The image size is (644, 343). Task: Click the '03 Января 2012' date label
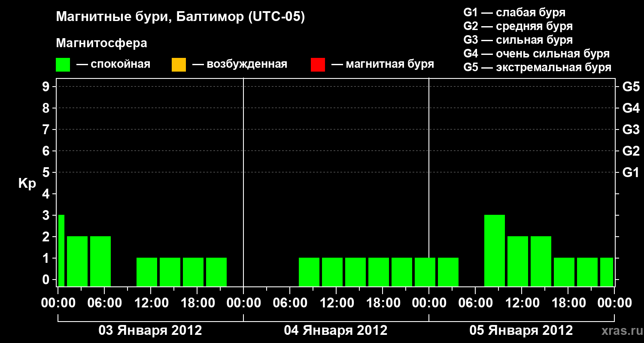150,331
